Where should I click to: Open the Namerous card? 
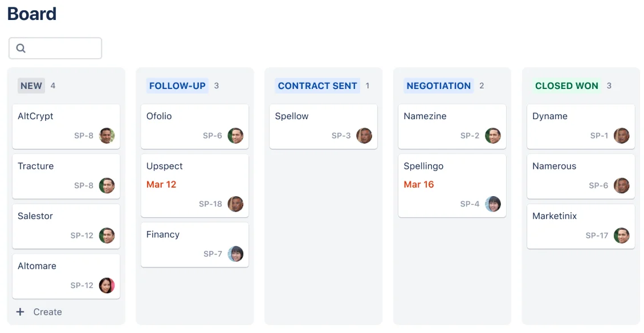point(580,177)
